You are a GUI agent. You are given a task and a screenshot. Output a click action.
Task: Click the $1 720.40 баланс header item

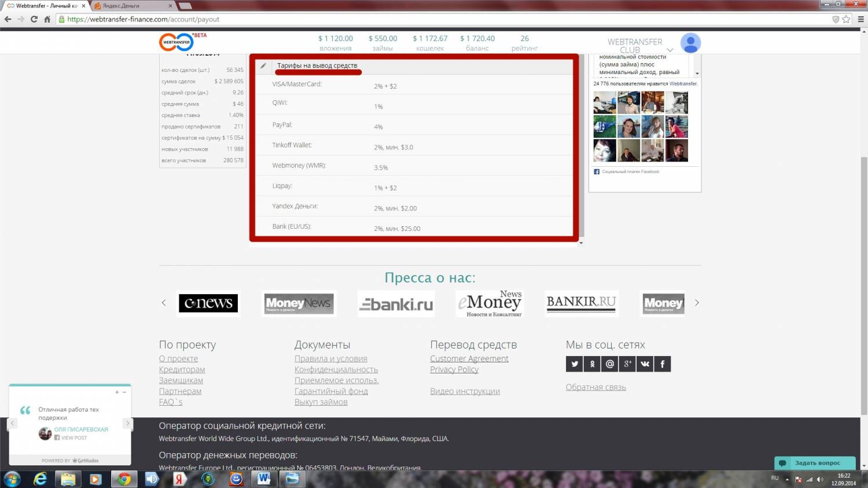tap(477, 43)
